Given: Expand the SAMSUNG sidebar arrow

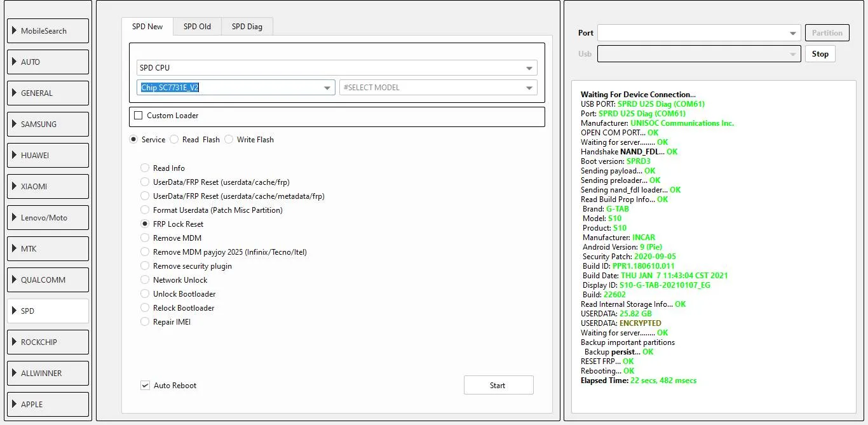Looking at the screenshot, I should coord(15,124).
